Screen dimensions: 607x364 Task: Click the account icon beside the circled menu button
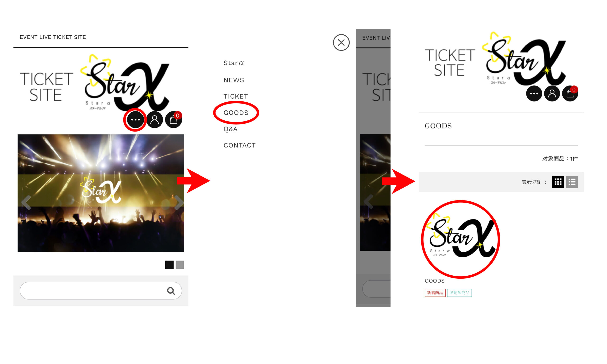154,120
